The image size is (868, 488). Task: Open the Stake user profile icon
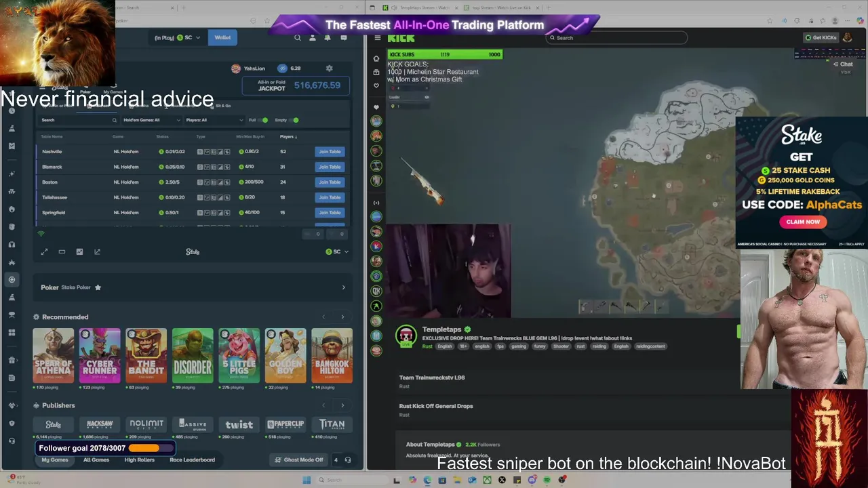point(313,38)
